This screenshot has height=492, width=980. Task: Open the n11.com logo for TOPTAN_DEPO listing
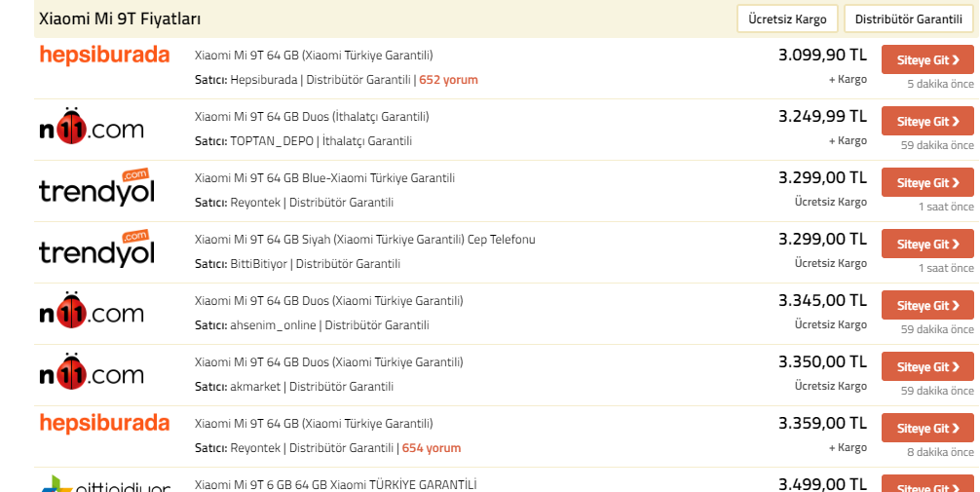pyautogui.click(x=92, y=127)
